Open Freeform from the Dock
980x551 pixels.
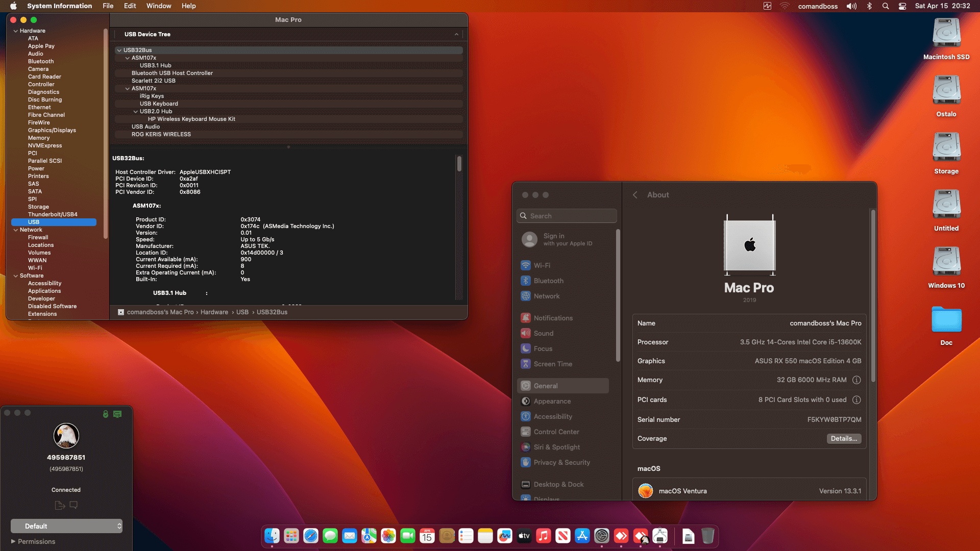[x=504, y=536]
